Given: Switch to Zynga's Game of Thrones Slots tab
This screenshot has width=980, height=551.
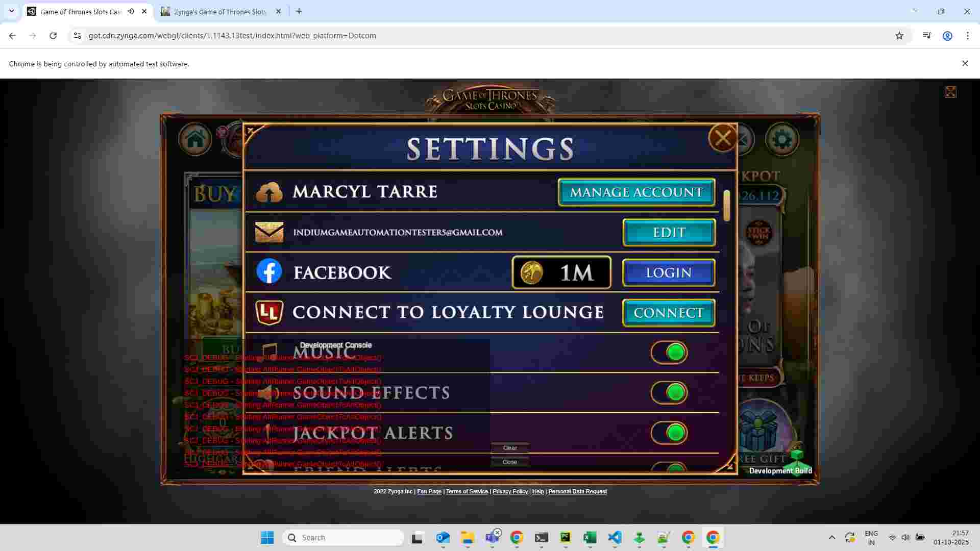Looking at the screenshot, I should click(219, 11).
